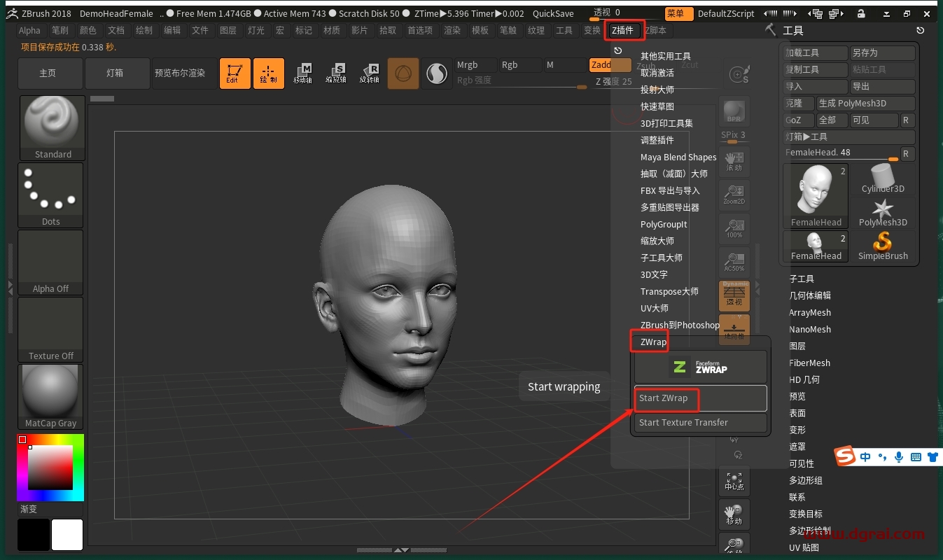
Task: Select the Cylinder3D tool
Action: point(883,179)
